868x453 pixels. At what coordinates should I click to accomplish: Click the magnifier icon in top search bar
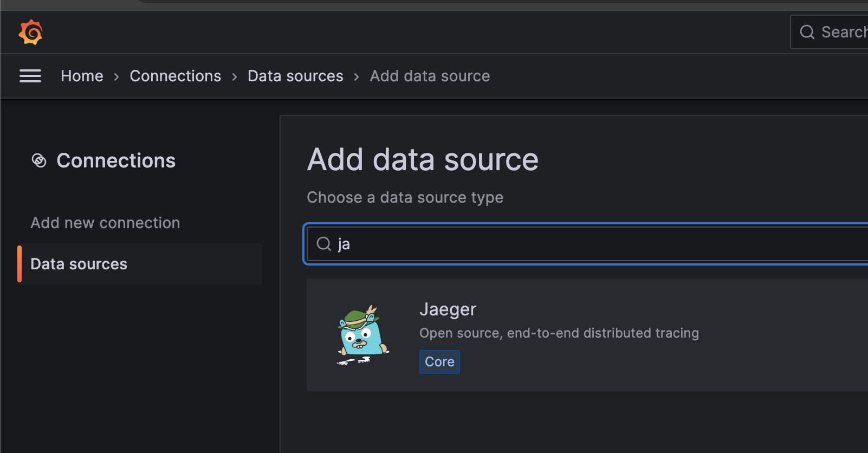point(807,33)
